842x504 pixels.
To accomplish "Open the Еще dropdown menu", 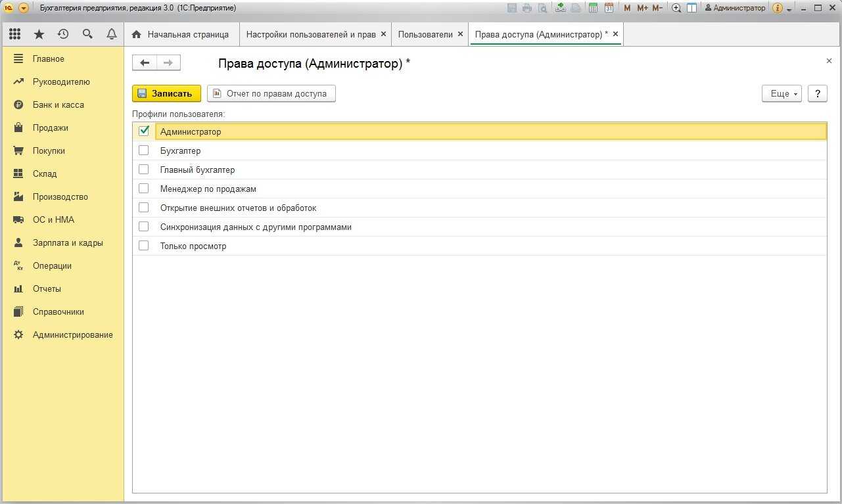I will tap(782, 93).
